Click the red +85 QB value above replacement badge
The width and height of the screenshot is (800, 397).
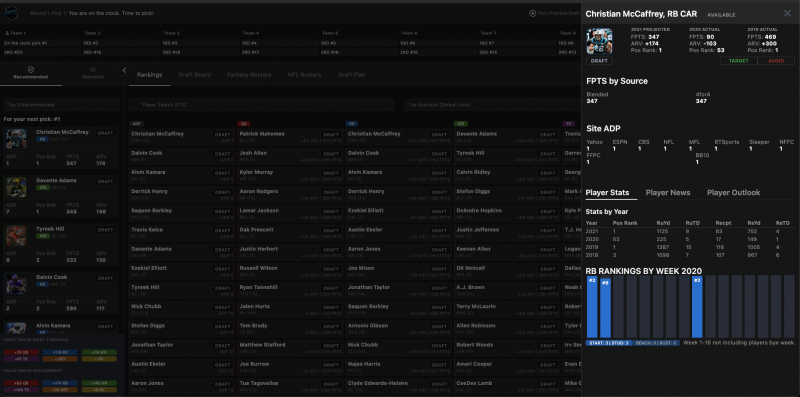click(x=21, y=383)
